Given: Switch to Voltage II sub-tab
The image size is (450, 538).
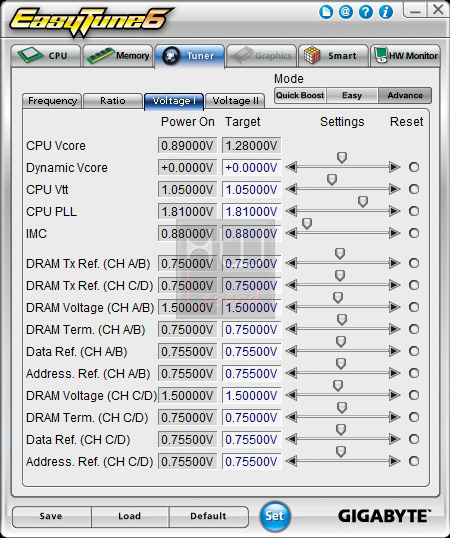Looking at the screenshot, I should click(235, 101).
